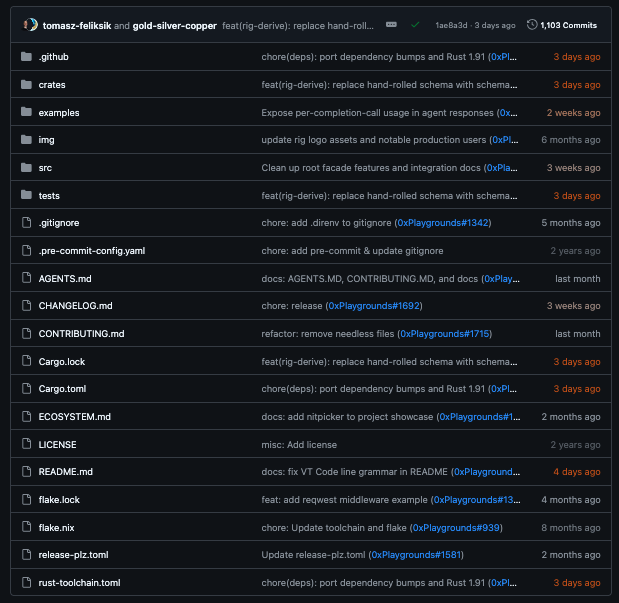The image size is (619, 603).
Task: Open 'update rig logo assets' commit message
Action: [x=374, y=140]
